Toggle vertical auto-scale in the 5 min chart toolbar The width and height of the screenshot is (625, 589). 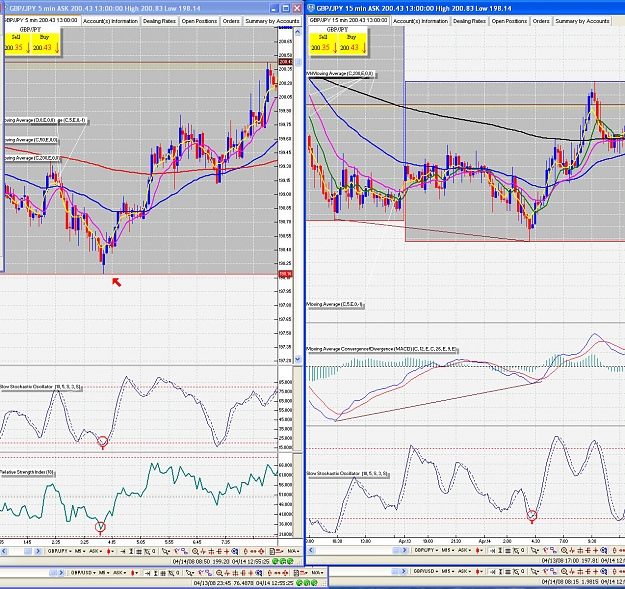[x=131, y=551]
